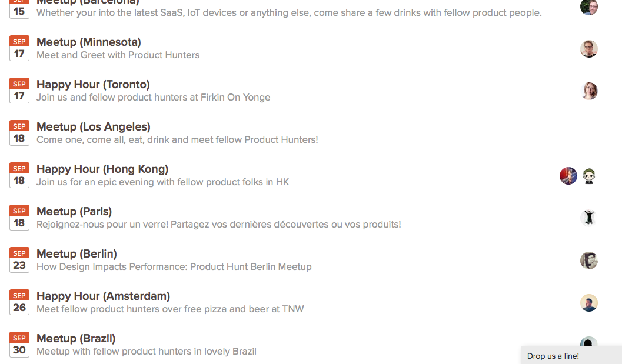Click the Sep 26 calendar icon for Amsterdam
This screenshot has width=622, height=364.
tap(19, 302)
